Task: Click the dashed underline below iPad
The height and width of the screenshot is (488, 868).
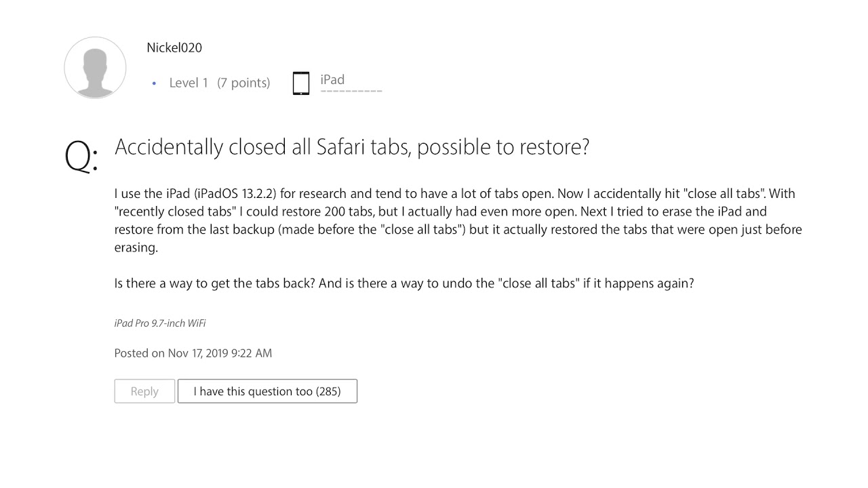Action: tap(351, 91)
